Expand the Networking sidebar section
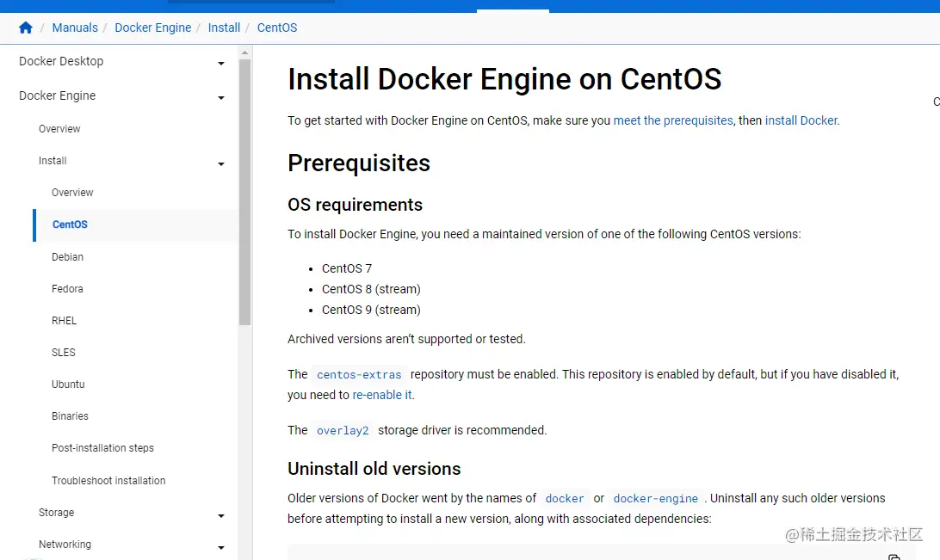 pyautogui.click(x=221, y=547)
